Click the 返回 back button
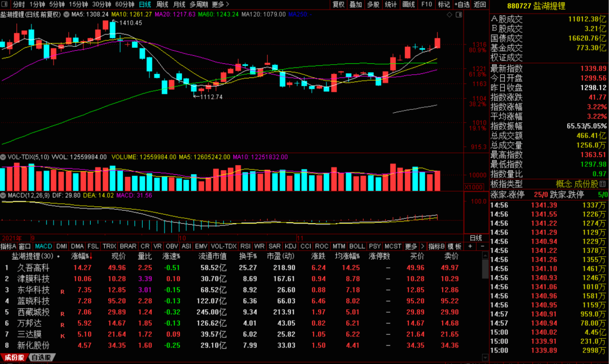The width and height of the screenshot is (609, 364). (480, 5)
